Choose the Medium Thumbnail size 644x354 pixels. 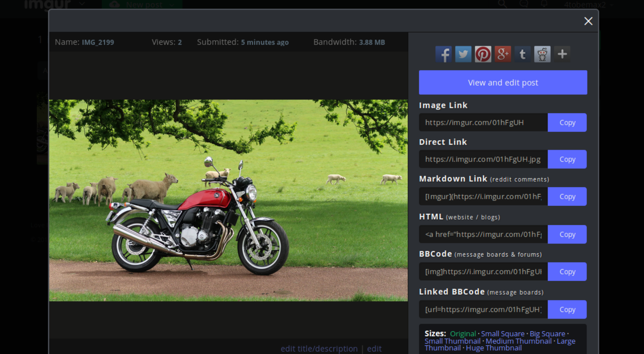coord(519,341)
